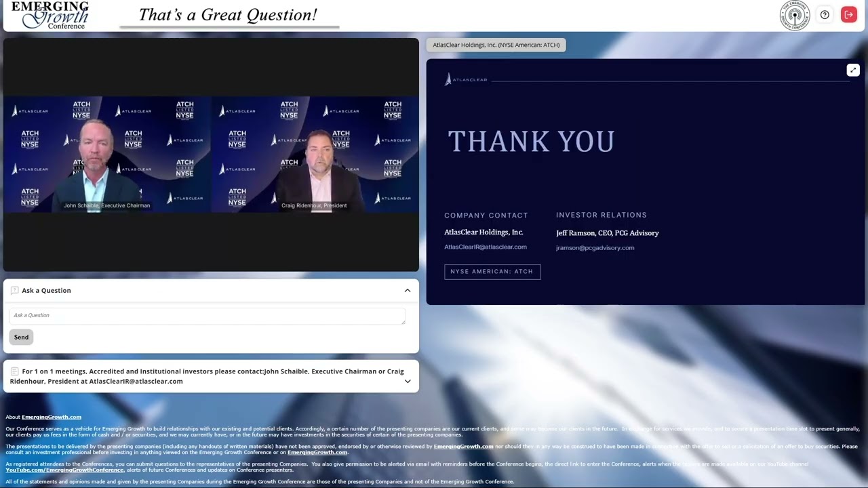This screenshot has height=488, width=868.
Task: Click 'AtlasClear Holdings, Inc.' on the slide
Action: click(484, 232)
